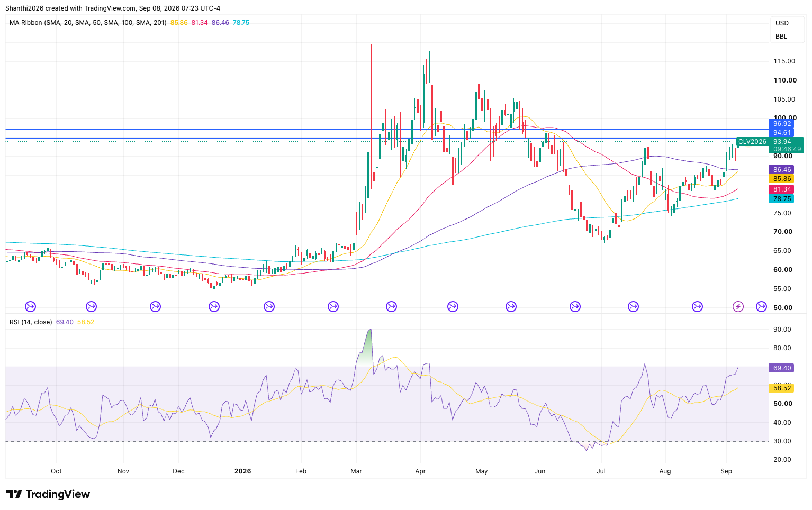The width and height of the screenshot is (812, 510).
Task: Select the USD currency label
Action: (x=782, y=23)
